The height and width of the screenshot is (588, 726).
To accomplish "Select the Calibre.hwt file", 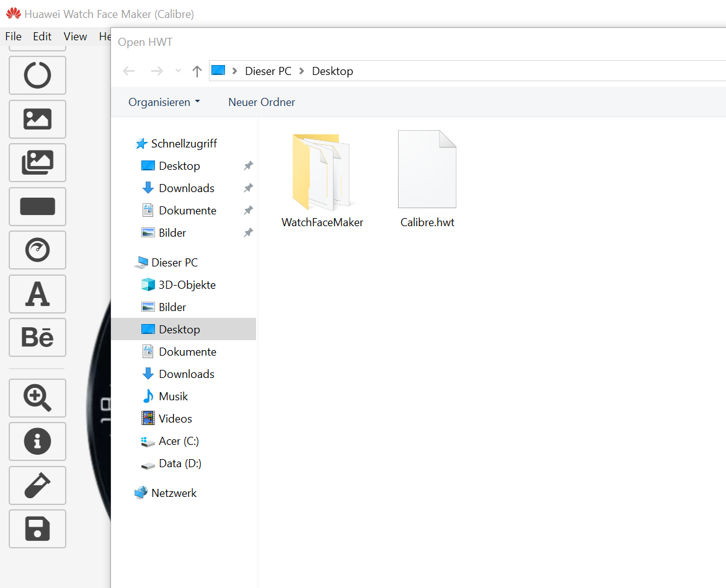I will click(427, 180).
